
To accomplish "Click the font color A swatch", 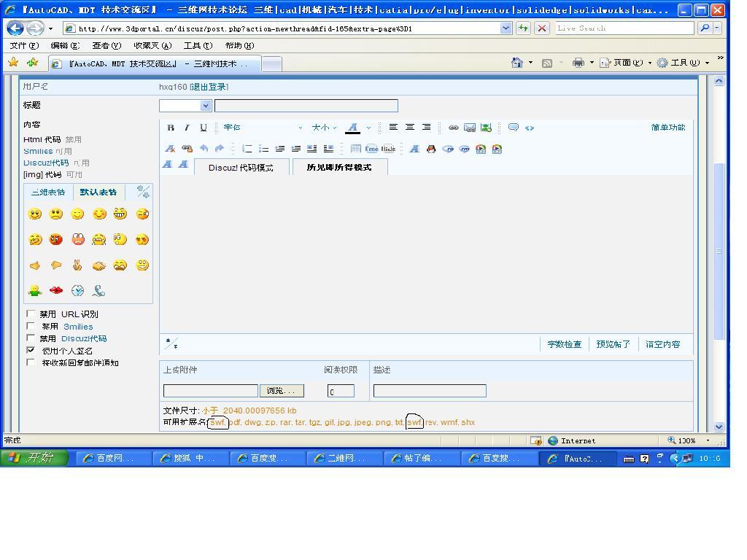I will pos(352,128).
